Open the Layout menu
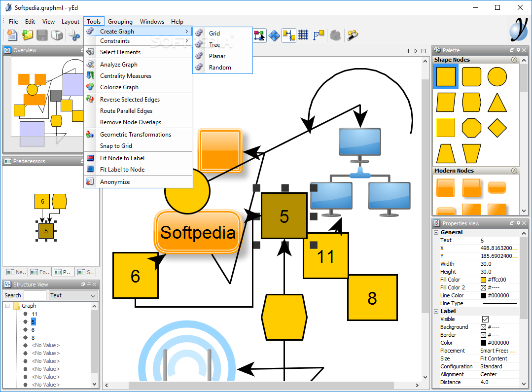532x392 pixels. click(70, 21)
